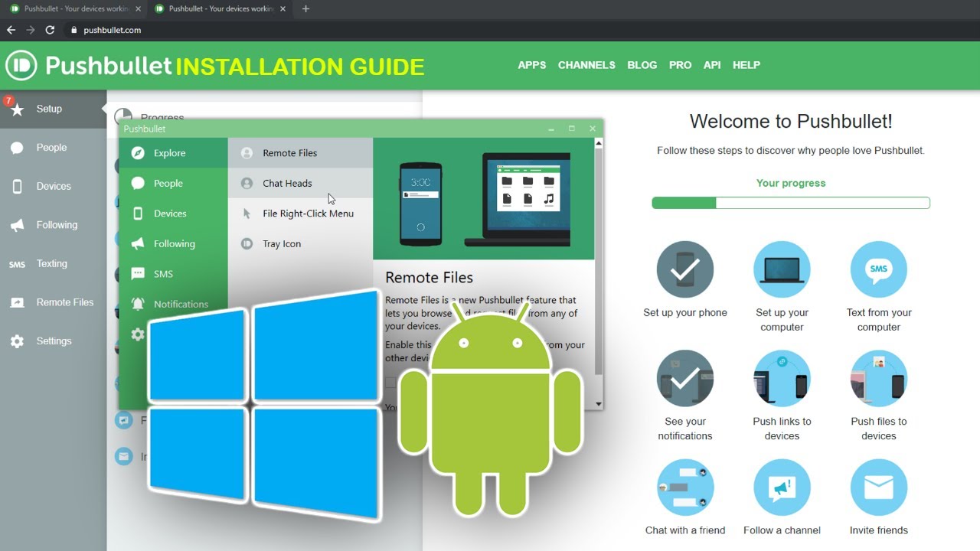Click People bubble icon in Pushbullet app window
The image size is (980, 551).
[x=138, y=183]
